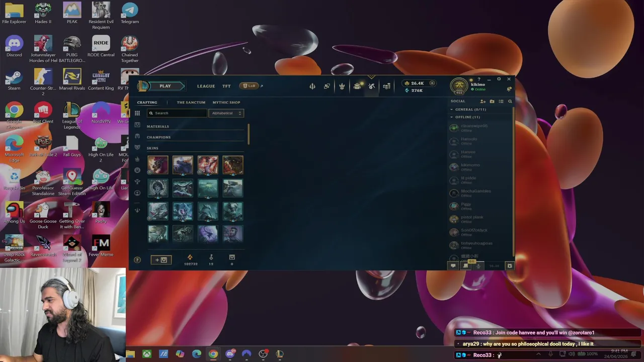Open the client settings gear icon

click(499, 79)
